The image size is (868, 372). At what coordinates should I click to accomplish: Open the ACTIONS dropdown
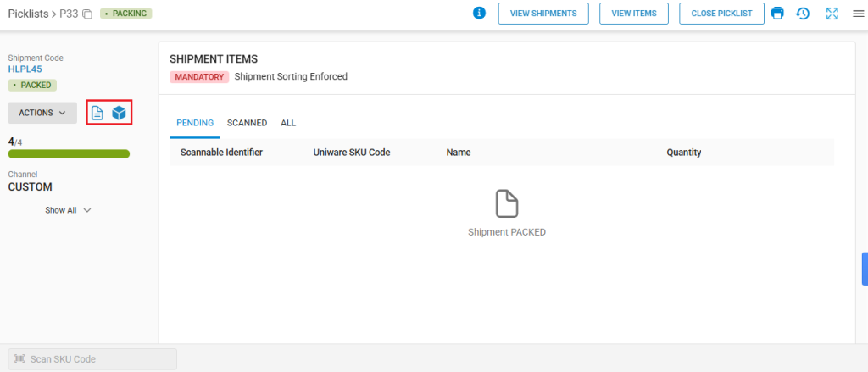pos(42,113)
